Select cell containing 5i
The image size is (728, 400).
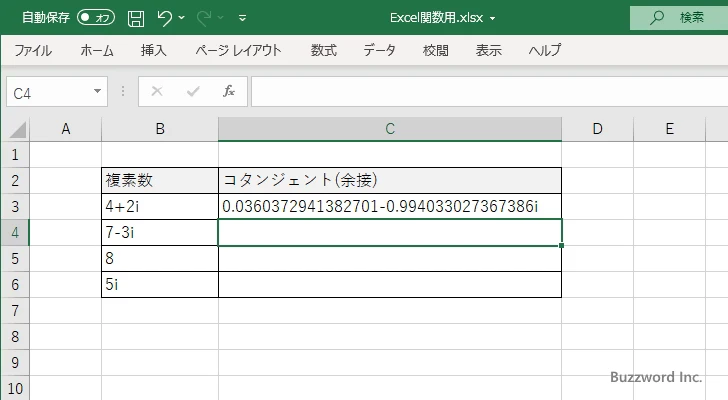(x=160, y=284)
